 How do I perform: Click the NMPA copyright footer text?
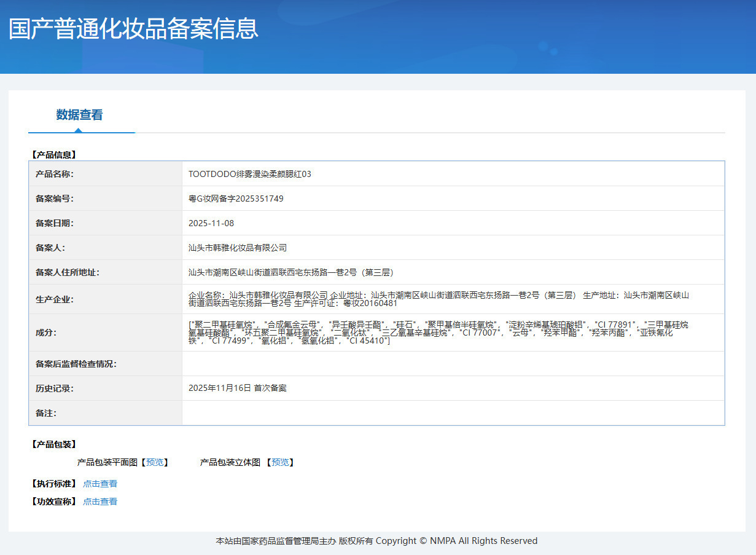(x=376, y=541)
